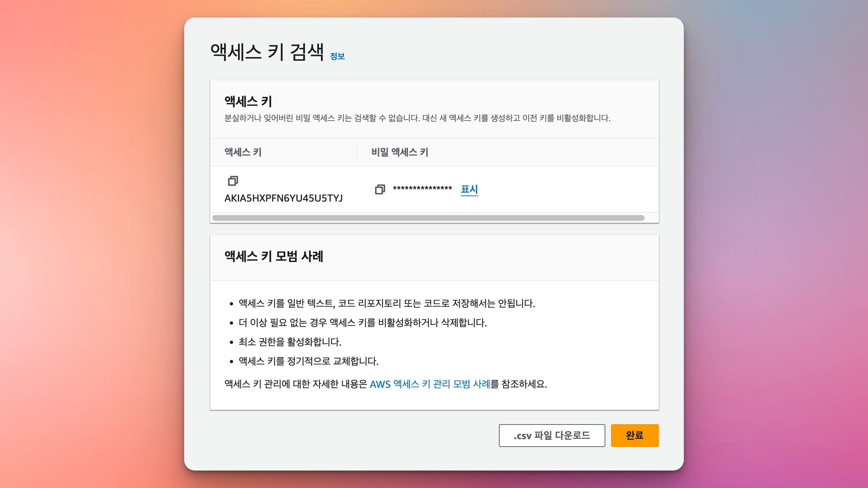
Task: Copy the access key ID AKIA5HXPFN6YU45U5TYJ
Action: pos(233,181)
